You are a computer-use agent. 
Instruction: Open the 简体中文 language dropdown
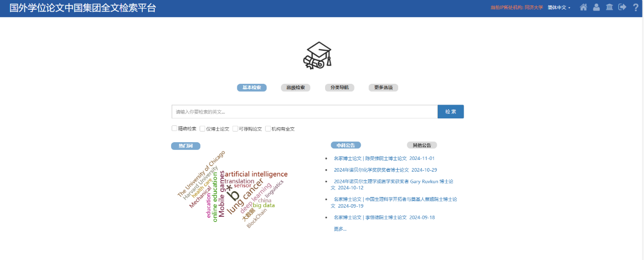tap(559, 8)
